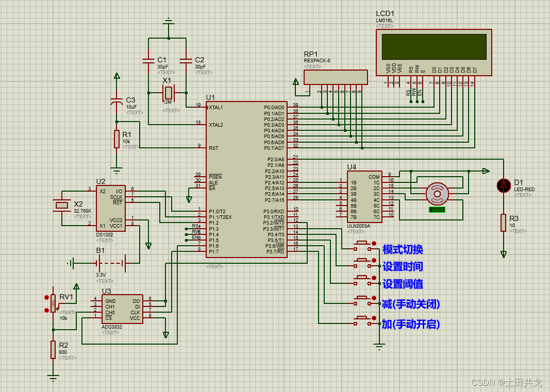Viewport: 550px width, 392px height.
Task: Click the power terminal left of RP1
Action: click(x=296, y=82)
